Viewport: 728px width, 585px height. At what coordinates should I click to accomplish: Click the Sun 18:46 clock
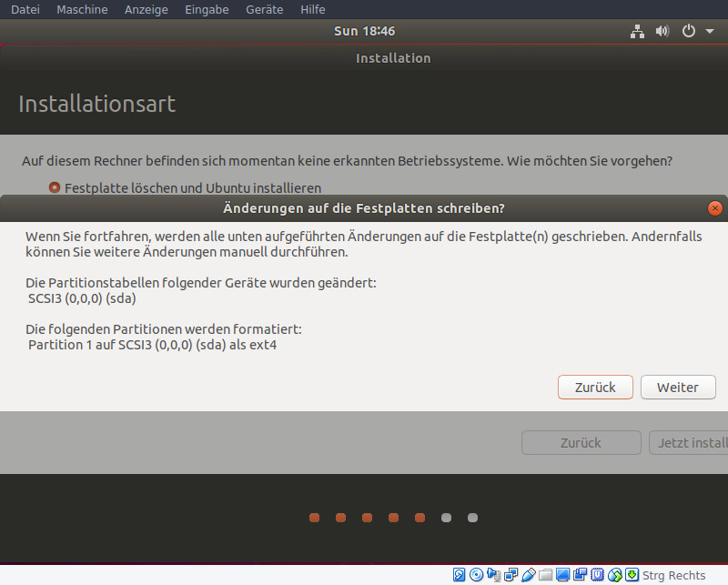[x=365, y=31]
